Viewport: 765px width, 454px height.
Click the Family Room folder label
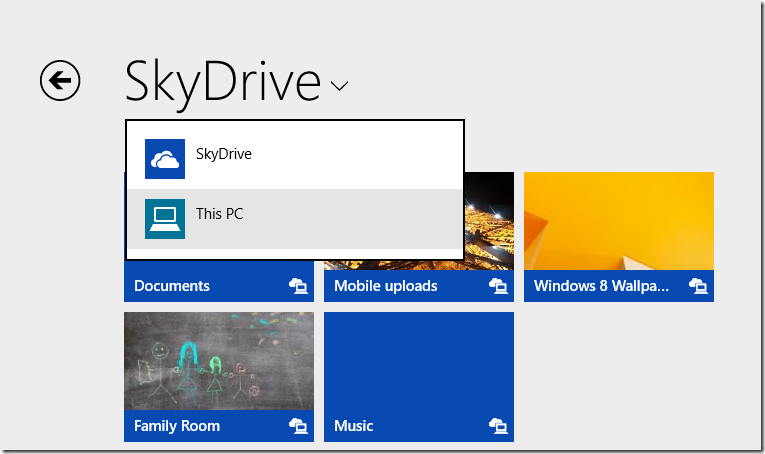tap(177, 426)
